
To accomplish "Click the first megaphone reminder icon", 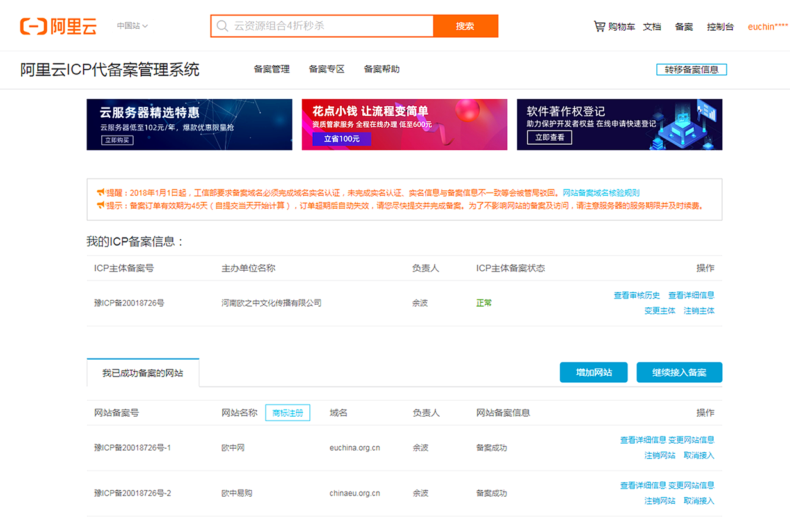I will [100, 192].
